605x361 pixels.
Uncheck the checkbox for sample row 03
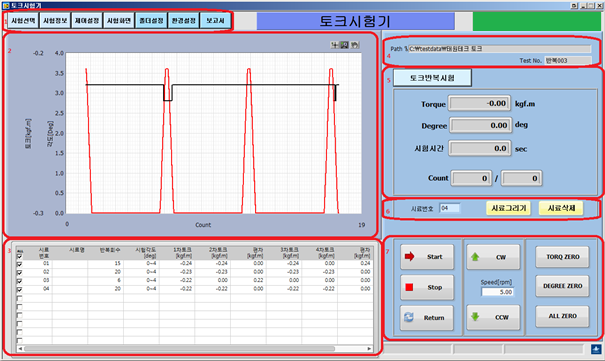(20, 281)
